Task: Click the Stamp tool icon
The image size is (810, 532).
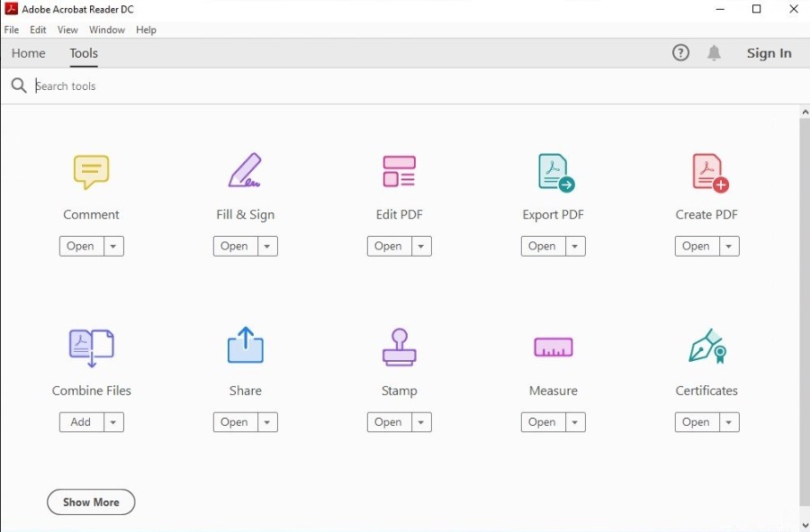Action: (399, 347)
